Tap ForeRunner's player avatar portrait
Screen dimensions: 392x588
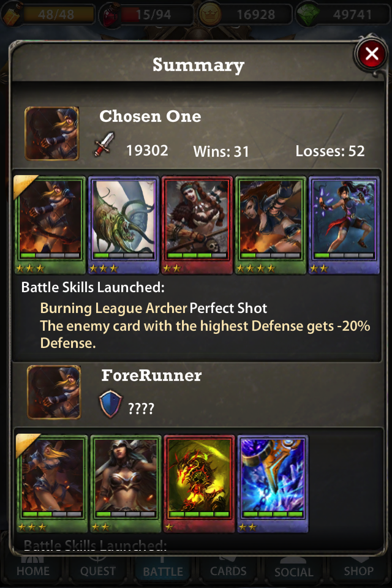[x=54, y=392]
